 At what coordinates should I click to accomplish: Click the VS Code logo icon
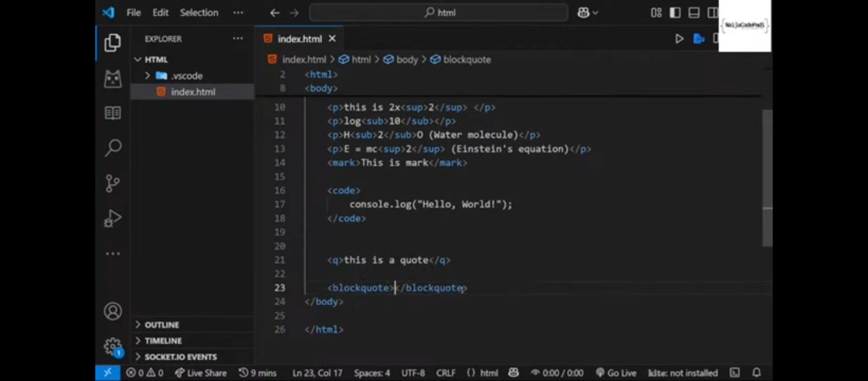[x=108, y=12]
